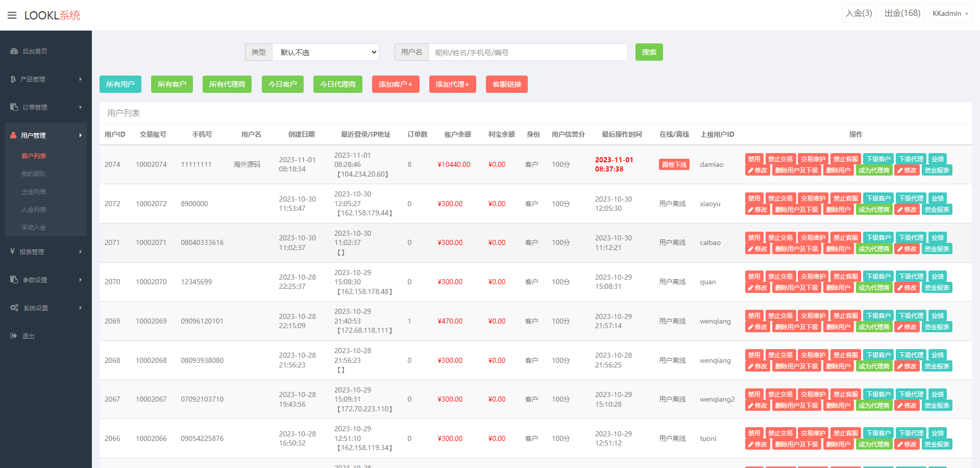Toggle the sidebar with the hamburger icon

(12, 15)
